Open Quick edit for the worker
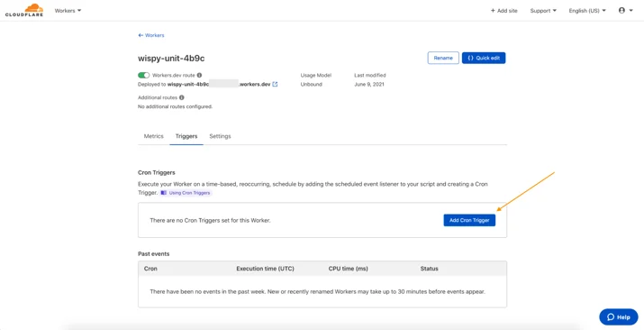Image resolution: width=644 pixels, height=330 pixels. [484, 58]
